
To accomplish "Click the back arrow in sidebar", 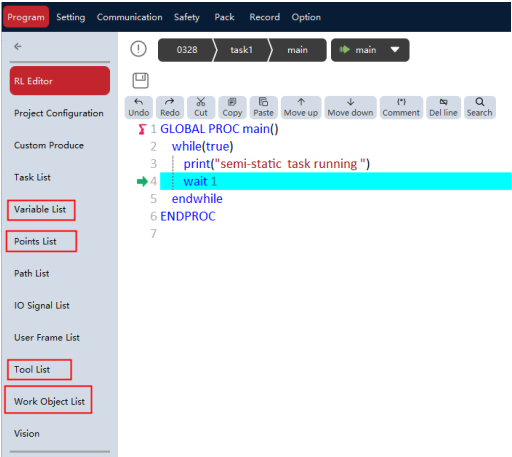I will pyautogui.click(x=18, y=46).
